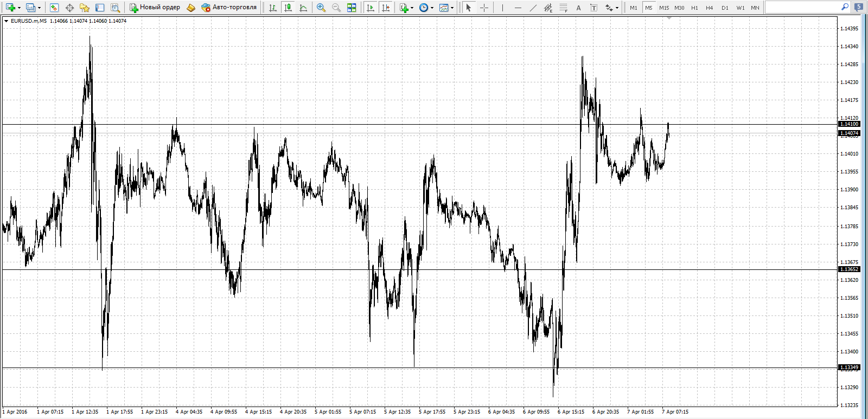The height and width of the screenshot is (419, 868).
Task: Switch to the H4 timeframe
Action: coord(710,8)
